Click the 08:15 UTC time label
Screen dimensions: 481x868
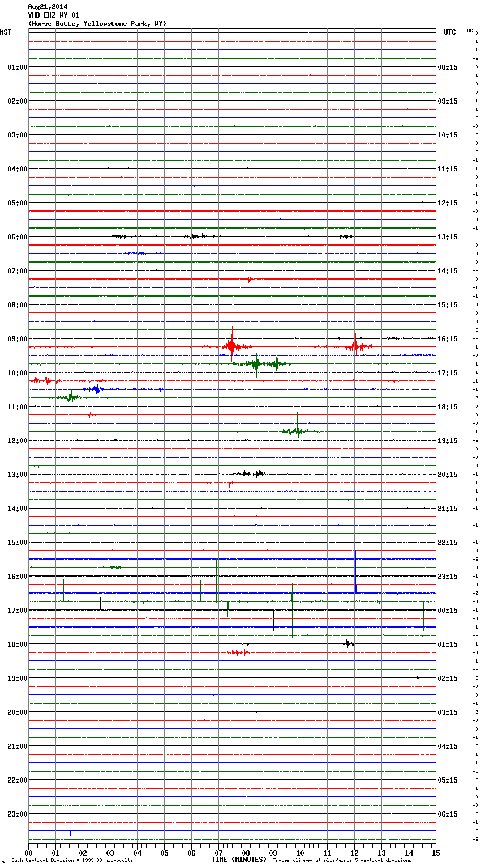point(448,67)
